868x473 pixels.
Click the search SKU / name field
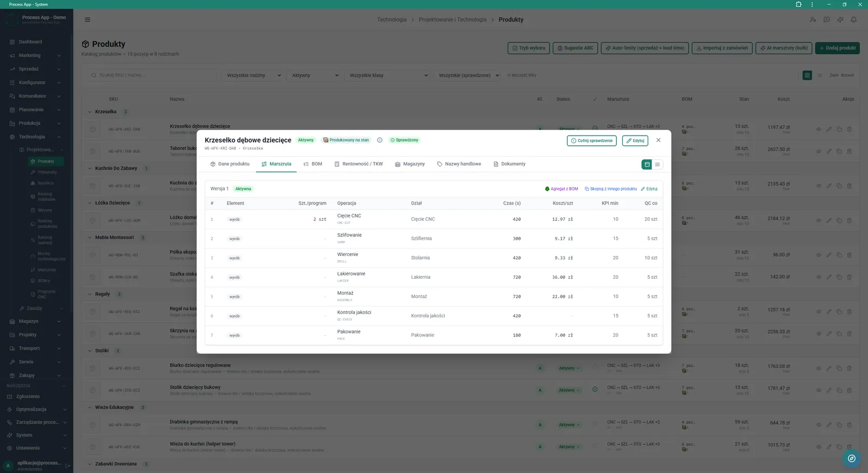point(152,75)
